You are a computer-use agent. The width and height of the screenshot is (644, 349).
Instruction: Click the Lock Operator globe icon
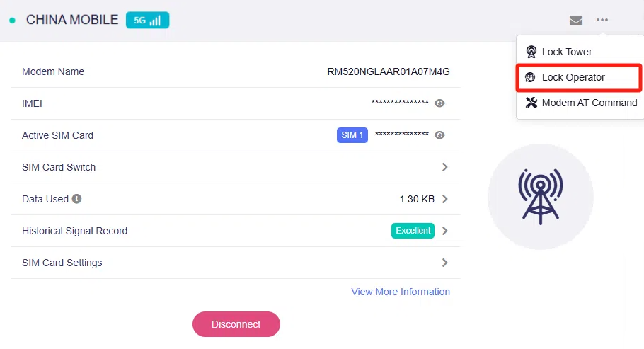tap(530, 77)
